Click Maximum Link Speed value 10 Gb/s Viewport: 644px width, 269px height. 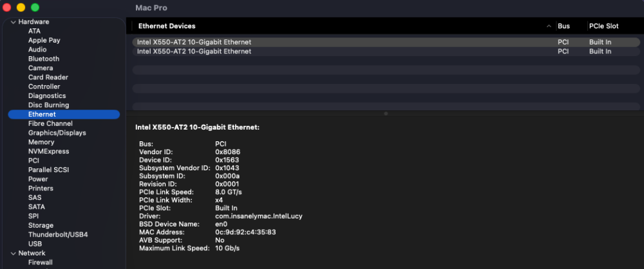(227, 248)
